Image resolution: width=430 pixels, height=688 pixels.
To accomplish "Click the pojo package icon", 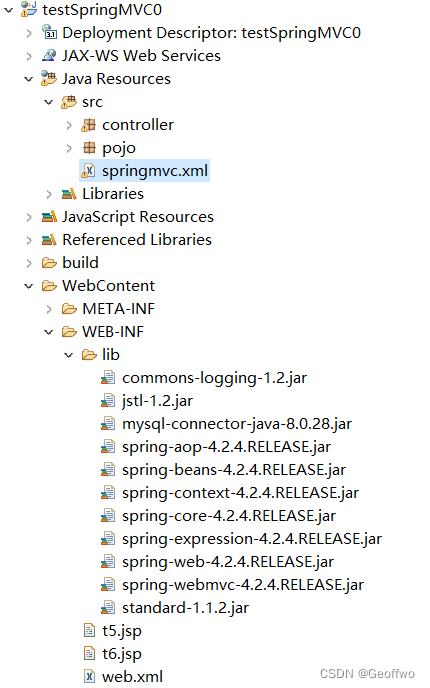I will (89, 148).
